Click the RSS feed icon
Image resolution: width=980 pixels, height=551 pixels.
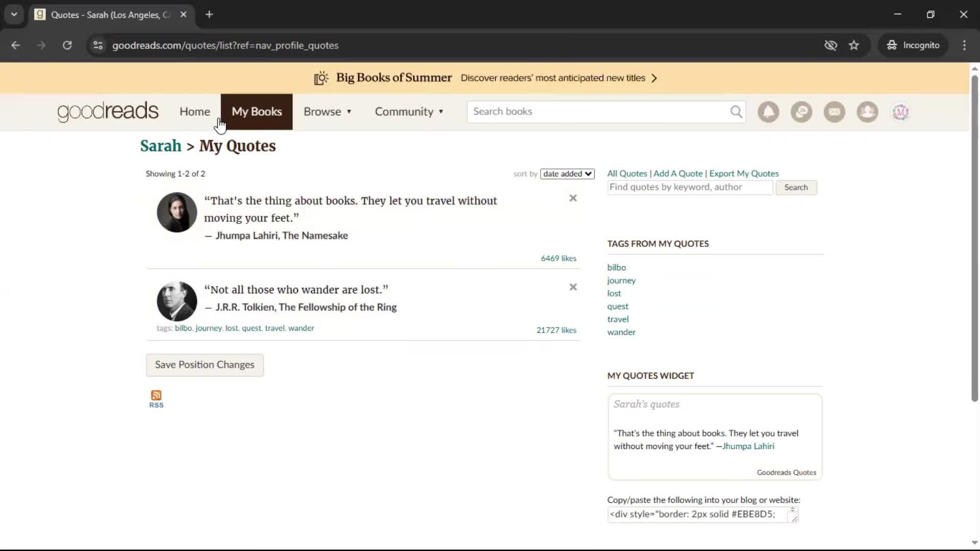coord(156,399)
